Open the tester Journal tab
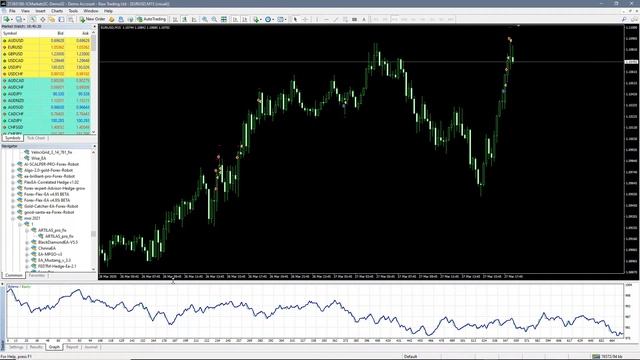The image size is (640, 360). 91,347
